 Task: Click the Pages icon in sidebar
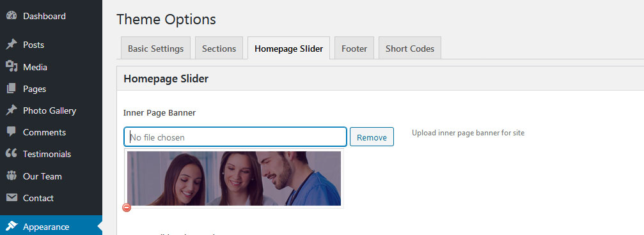click(x=12, y=89)
